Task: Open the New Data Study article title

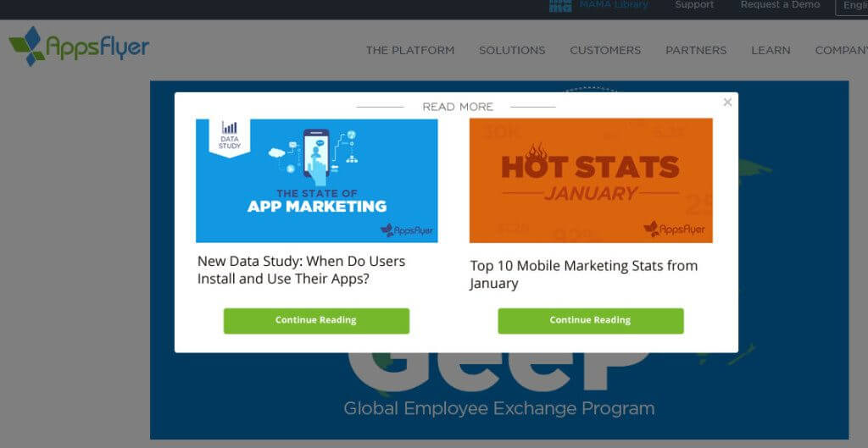Action: tap(301, 269)
